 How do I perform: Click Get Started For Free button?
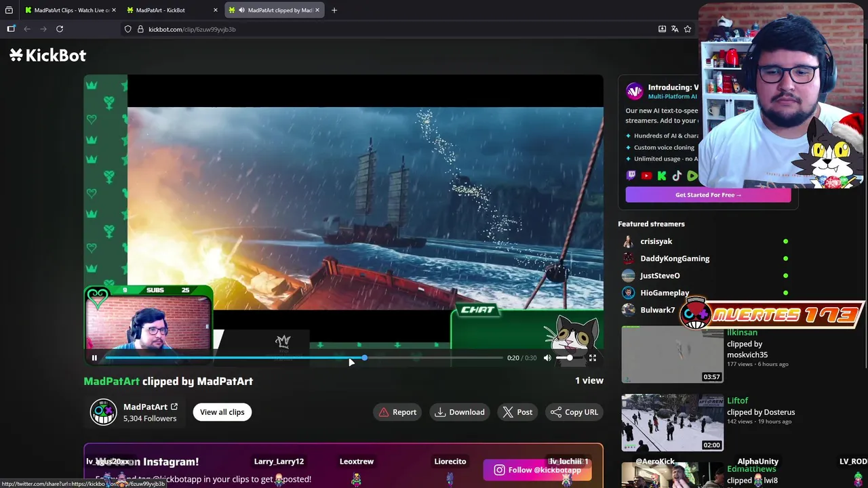[x=708, y=195]
